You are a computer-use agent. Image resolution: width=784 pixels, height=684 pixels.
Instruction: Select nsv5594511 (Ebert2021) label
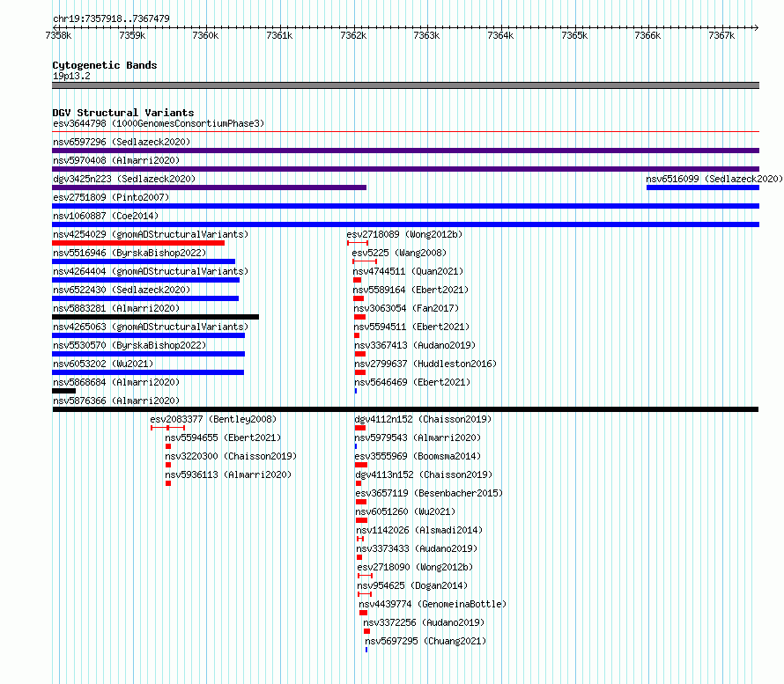(x=411, y=327)
